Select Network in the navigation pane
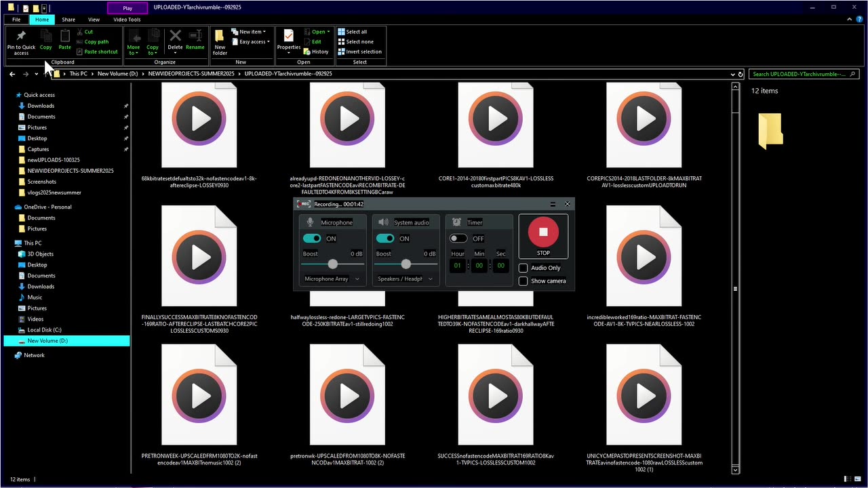This screenshot has width=868, height=488. click(34, 355)
